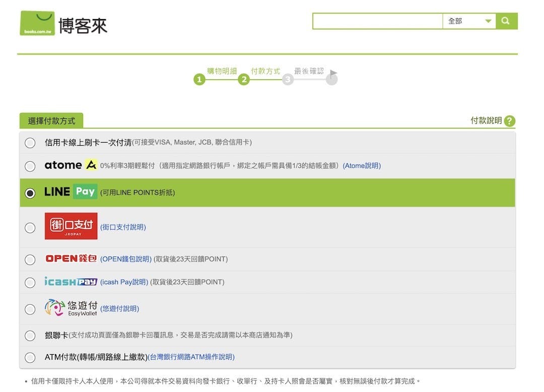
Task: Open the (街口支付說明) link
Action: (123, 227)
